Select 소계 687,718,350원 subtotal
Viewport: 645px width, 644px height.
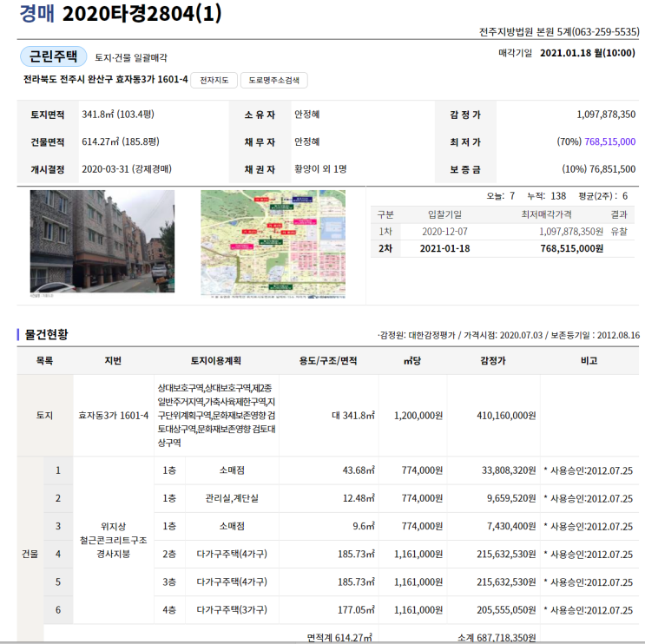(x=497, y=638)
